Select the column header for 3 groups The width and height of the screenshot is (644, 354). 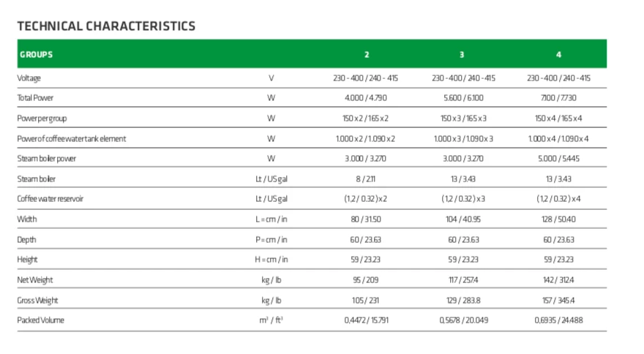click(x=462, y=54)
